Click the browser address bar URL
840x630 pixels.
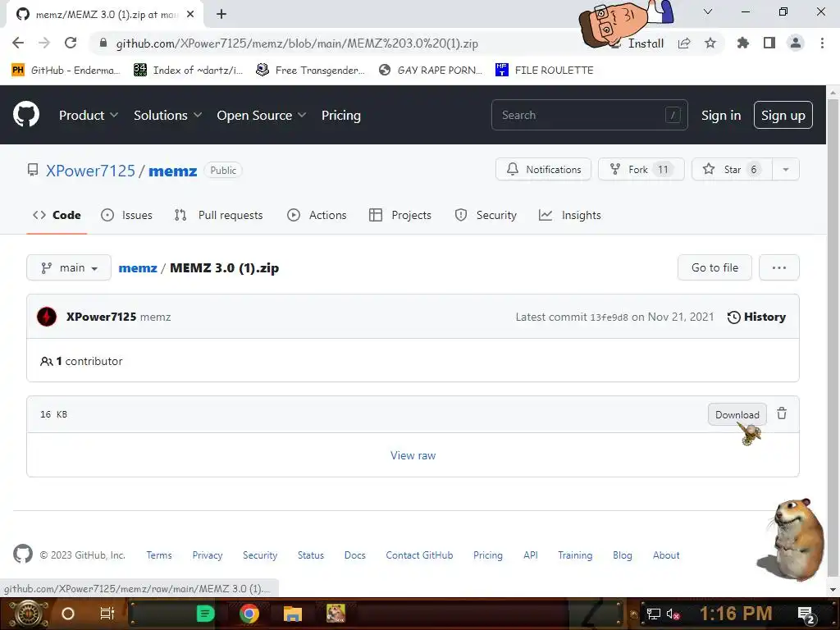pos(297,43)
